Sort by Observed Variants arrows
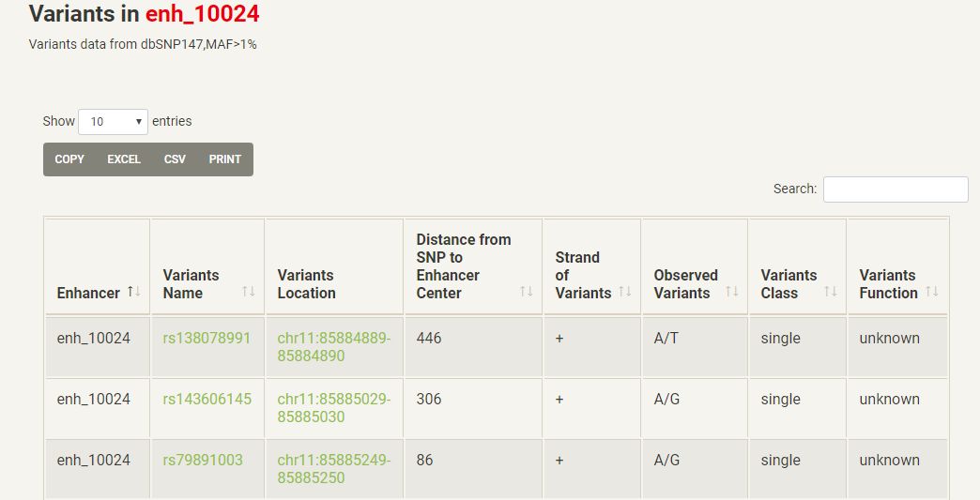Viewport: 980px width, 500px height. tap(732, 292)
